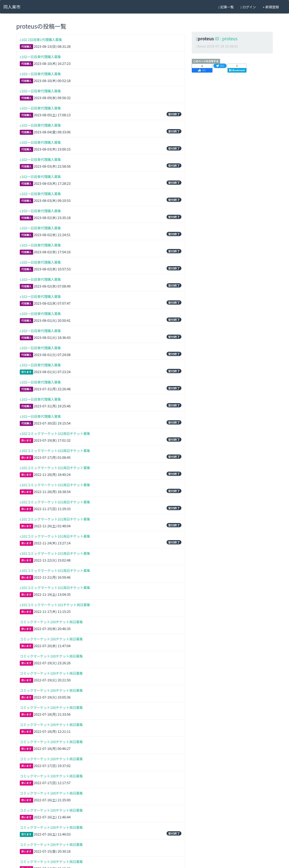Click the 同人楽市 site logo
Viewport: 289px width, 868px height.
pyautogui.click(x=12, y=7)
